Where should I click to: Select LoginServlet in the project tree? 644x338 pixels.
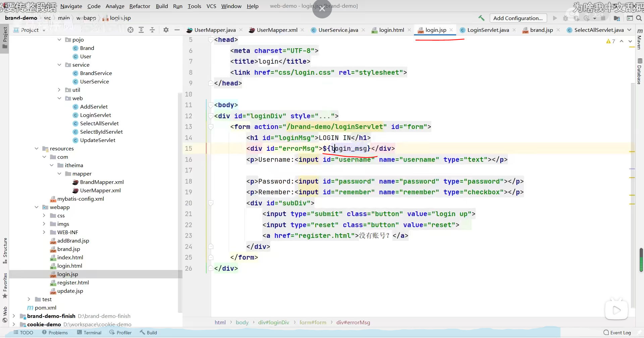96,115
